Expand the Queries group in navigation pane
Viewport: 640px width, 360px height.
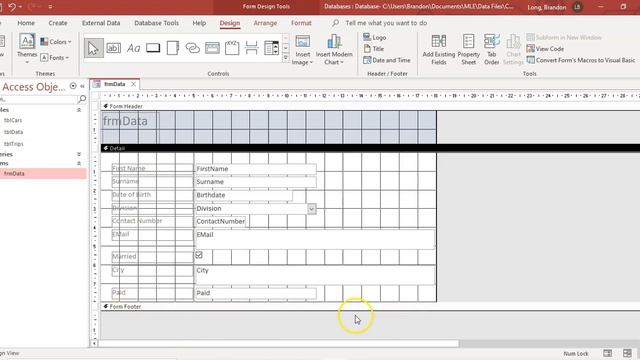[79, 154]
